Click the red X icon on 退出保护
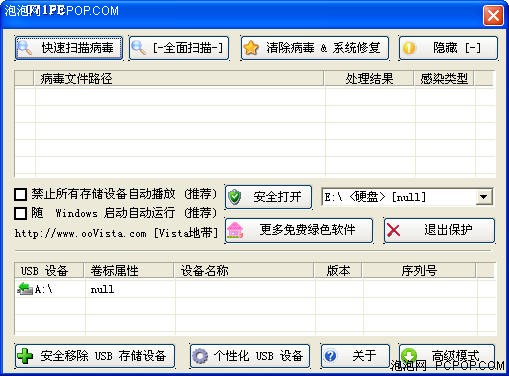509x376 pixels. click(394, 230)
